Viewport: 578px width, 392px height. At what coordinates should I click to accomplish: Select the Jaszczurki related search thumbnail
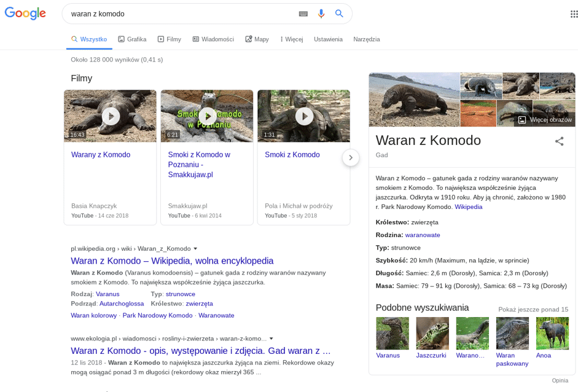(432, 334)
